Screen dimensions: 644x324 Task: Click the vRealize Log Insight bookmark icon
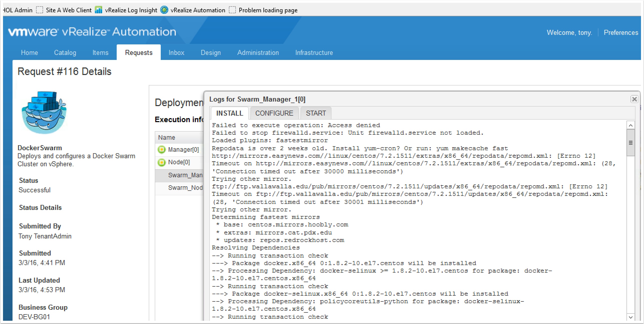click(x=99, y=10)
